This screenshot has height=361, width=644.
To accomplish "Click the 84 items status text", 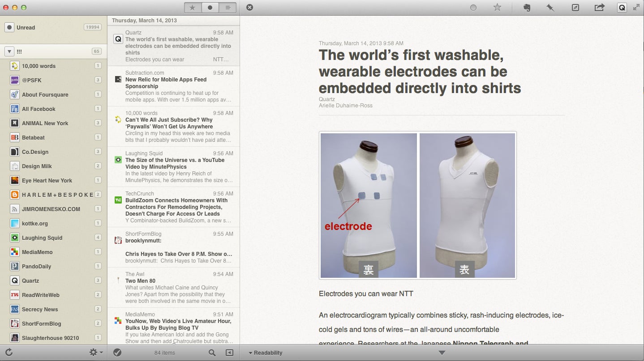I will pyautogui.click(x=165, y=353).
